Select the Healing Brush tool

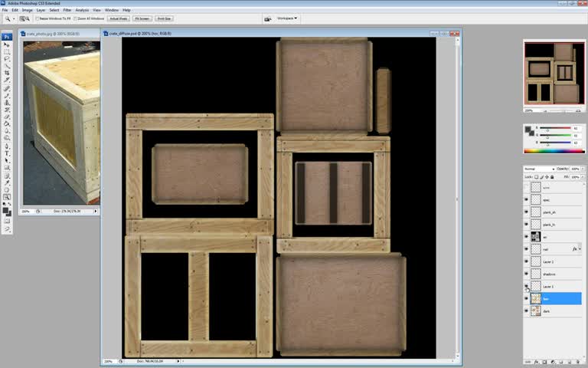click(7, 88)
